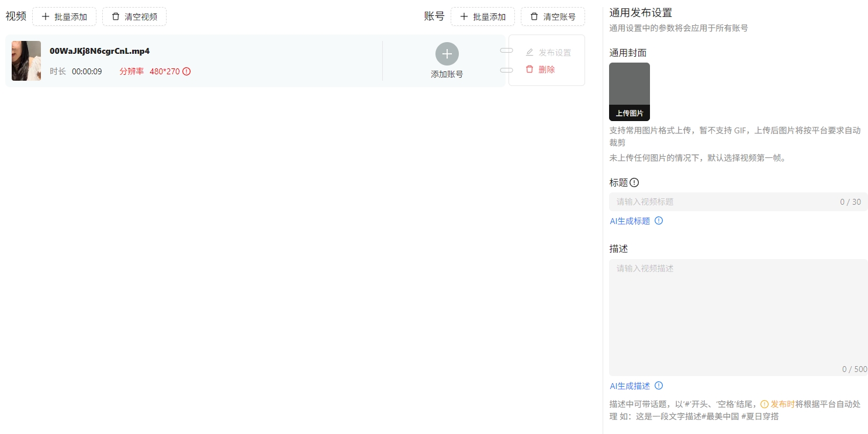Screen dimensions: 868x434
Task: Batch add accounts with 批量添加 button
Action: point(483,16)
